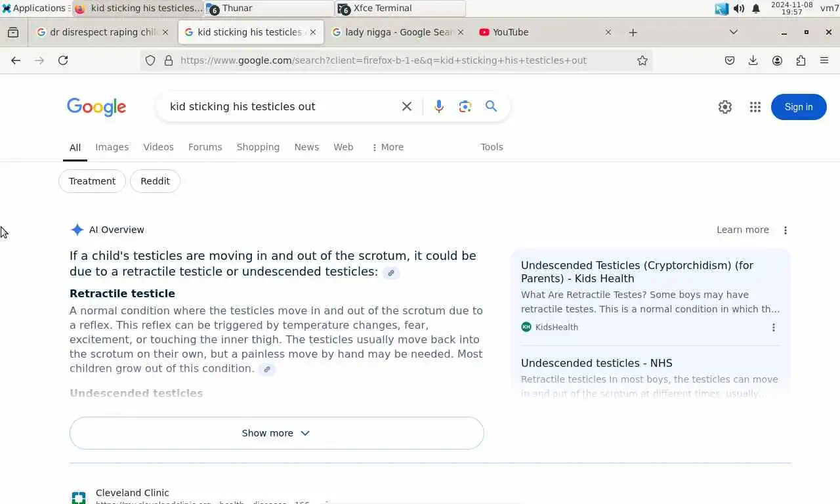Expand the More search filters menu
This screenshot has height=504, width=840.
tap(387, 147)
